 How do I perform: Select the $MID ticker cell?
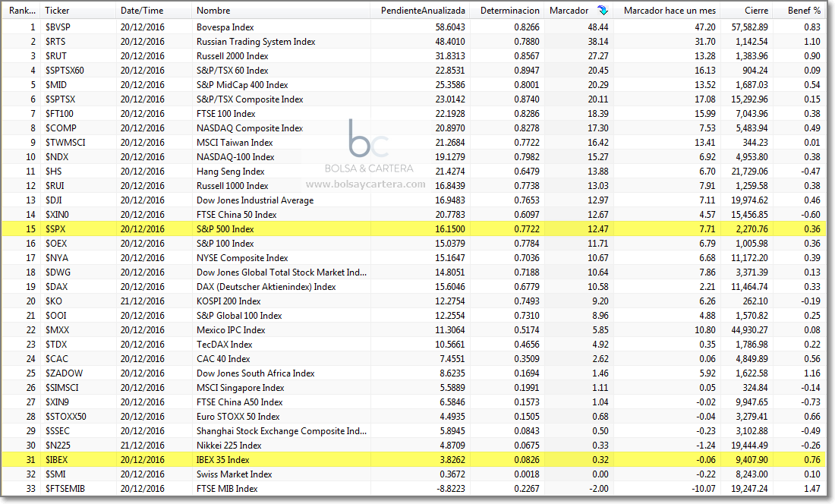(56, 84)
